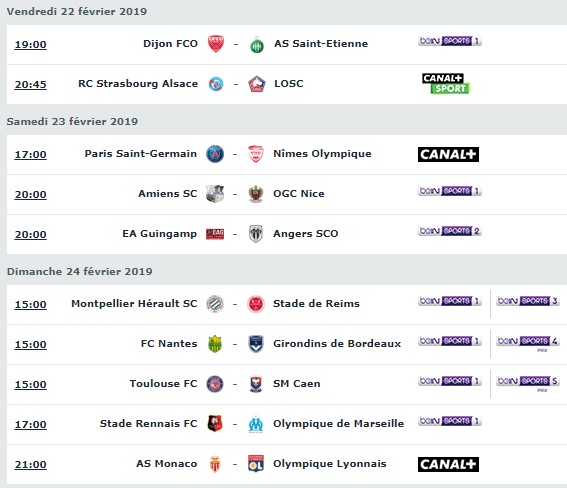Click the Dijon FCO club crest
This screenshot has height=488, width=567.
pyautogui.click(x=216, y=44)
